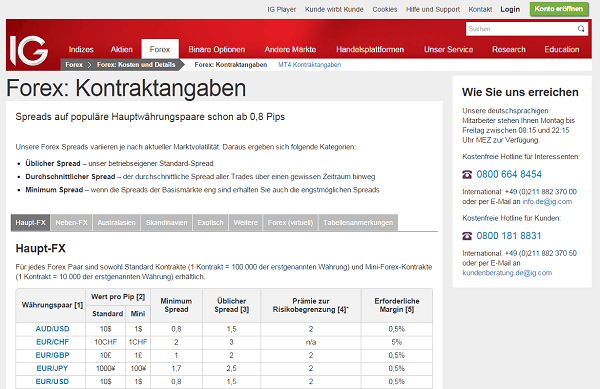Click the telephone icon beside 0800 181 8831
The height and width of the screenshot is (389, 600).
point(467,236)
